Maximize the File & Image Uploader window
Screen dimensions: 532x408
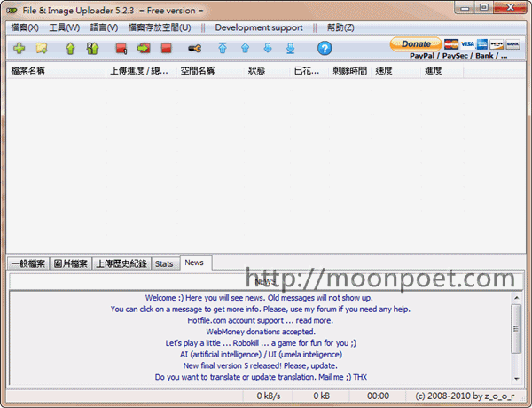click(x=484, y=8)
